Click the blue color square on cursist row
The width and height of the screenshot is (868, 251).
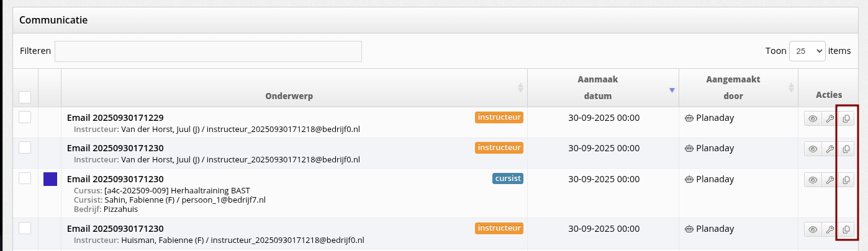(x=50, y=179)
